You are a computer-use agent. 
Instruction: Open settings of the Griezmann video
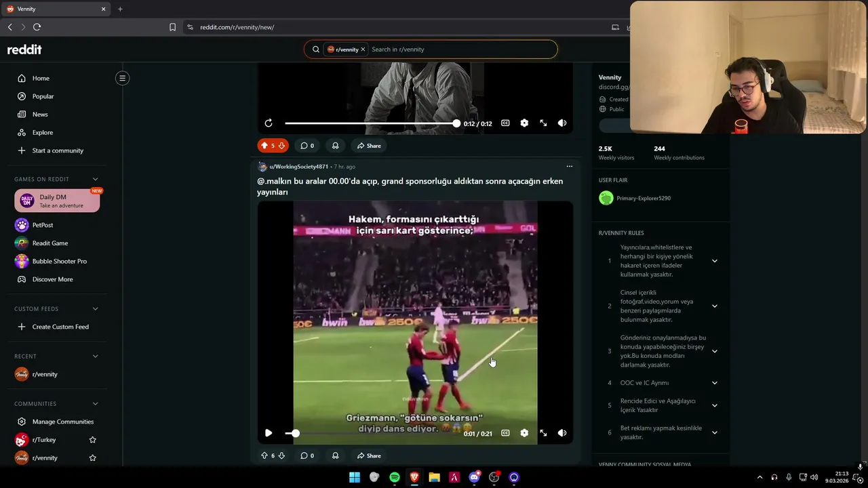524,433
